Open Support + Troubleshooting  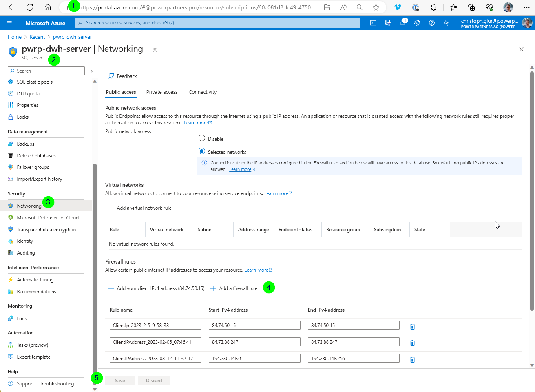(46, 384)
